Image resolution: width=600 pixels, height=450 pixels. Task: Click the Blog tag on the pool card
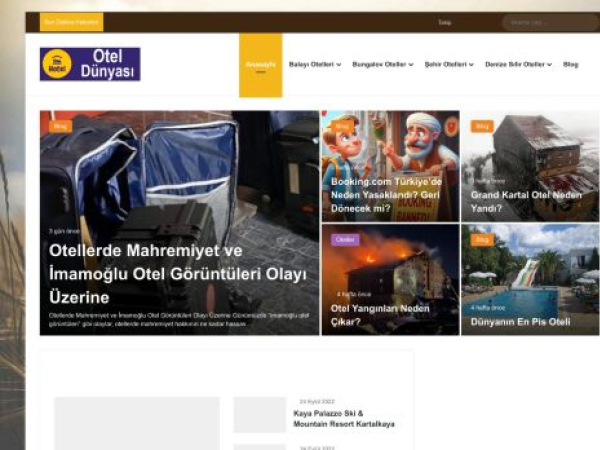(482, 240)
